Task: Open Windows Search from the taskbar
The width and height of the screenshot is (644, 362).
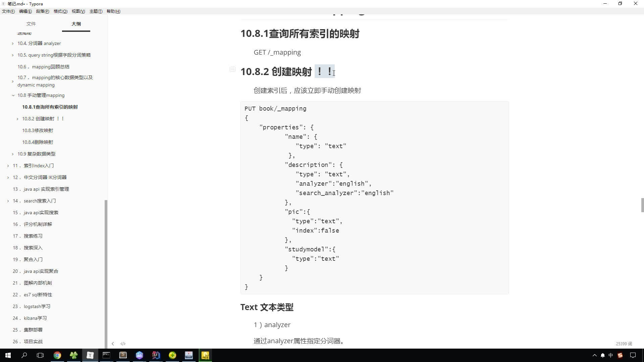Action: 24,355
